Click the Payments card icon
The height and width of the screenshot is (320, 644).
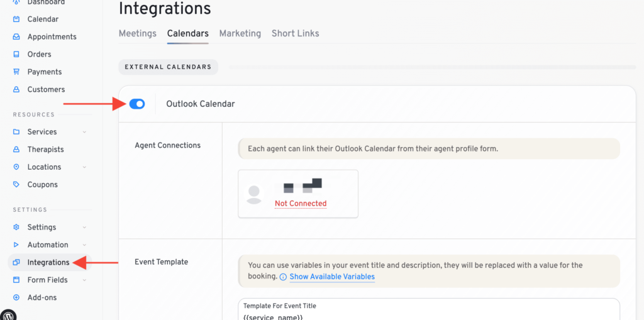click(x=16, y=72)
